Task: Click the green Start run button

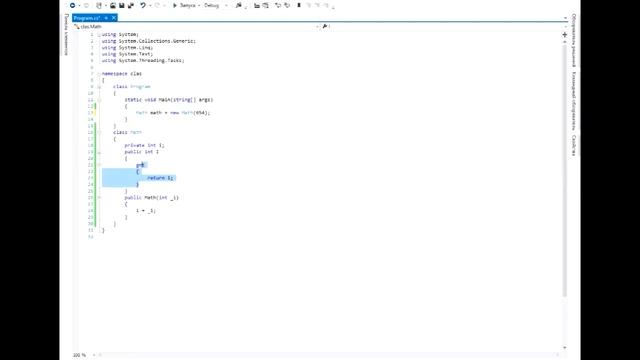Action: (x=183, y=5)
